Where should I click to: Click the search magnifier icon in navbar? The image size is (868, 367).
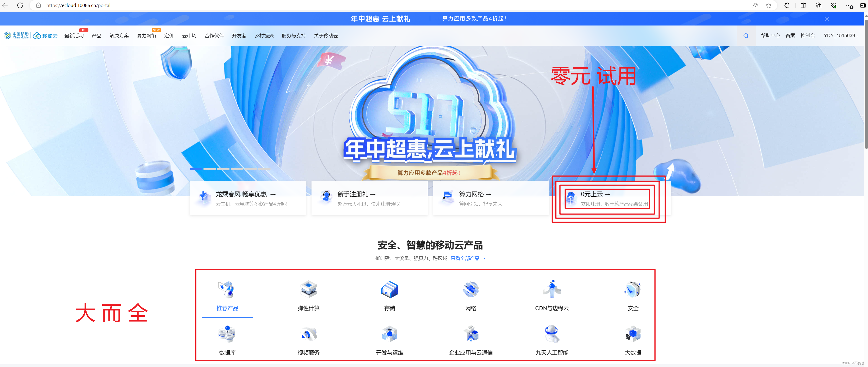point(746,36)
